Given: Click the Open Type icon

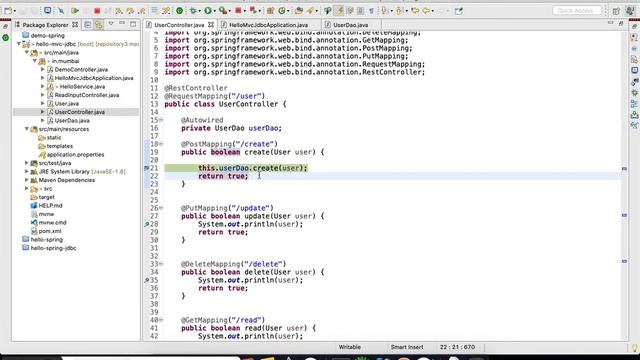Looking at the screenshot, I should coord(299,11).
